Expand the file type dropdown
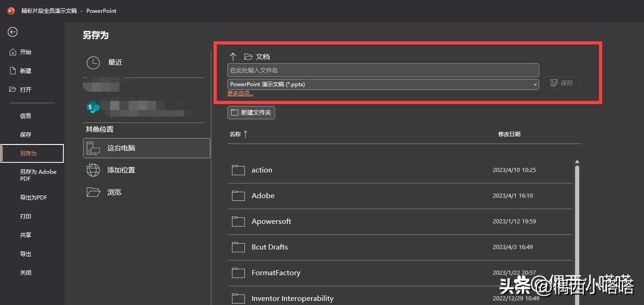This screenshot has width=644, height=305. [x=535, y=84]
